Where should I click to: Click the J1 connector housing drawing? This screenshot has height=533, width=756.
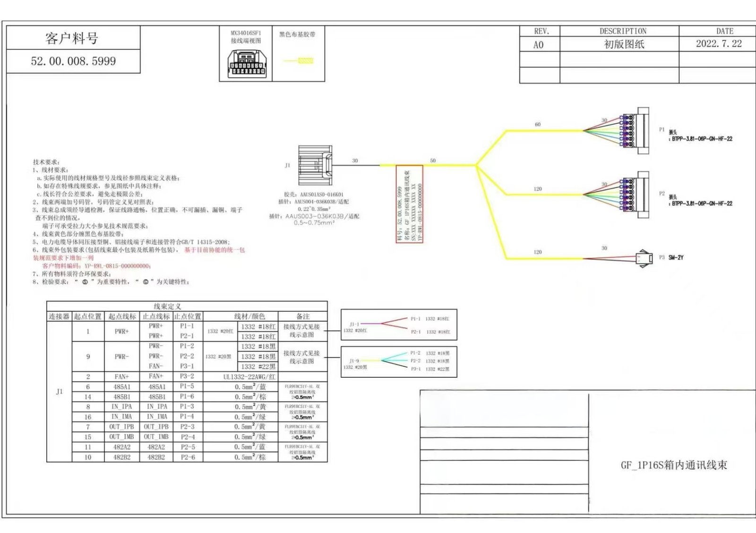pyautogui.click(x=315, y=166)
